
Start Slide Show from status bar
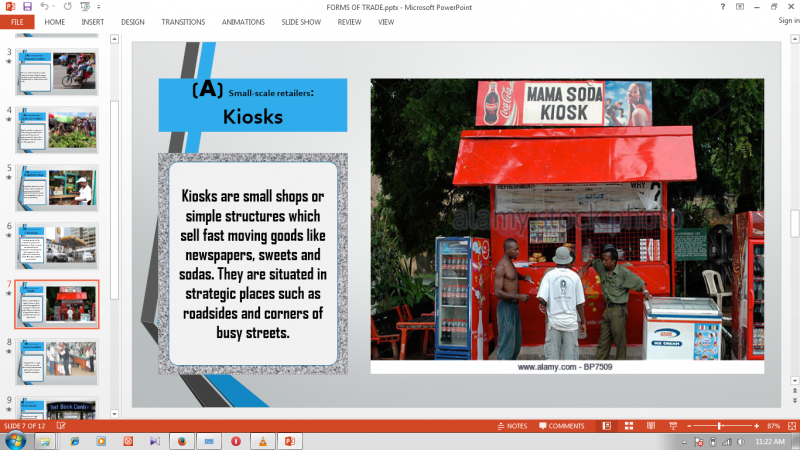tap(673, 426)
